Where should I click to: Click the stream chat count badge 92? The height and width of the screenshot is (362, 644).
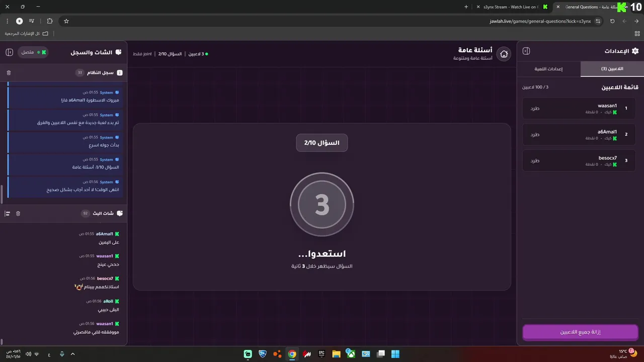pos(86,214)
